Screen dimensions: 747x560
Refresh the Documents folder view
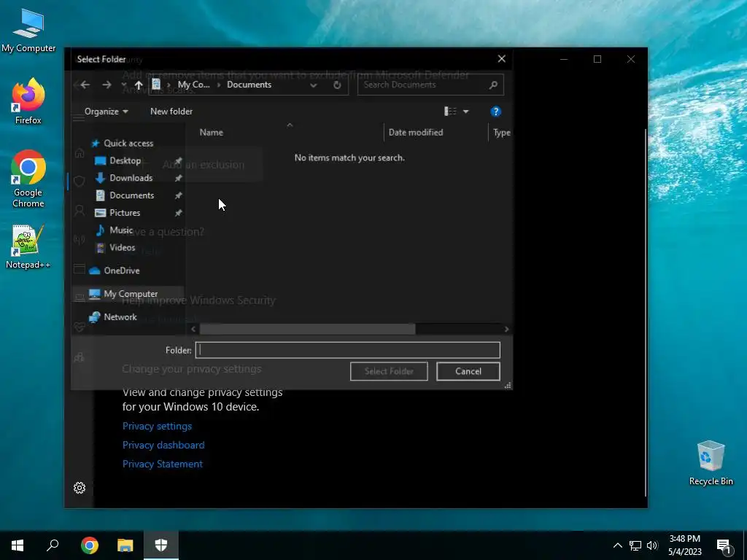click(337, 85)
